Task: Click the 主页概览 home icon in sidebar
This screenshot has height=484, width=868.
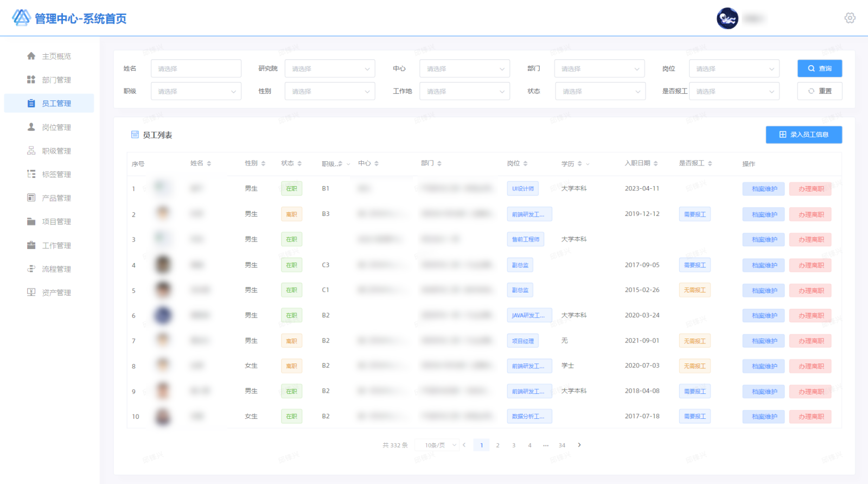Action: (31, 56)
